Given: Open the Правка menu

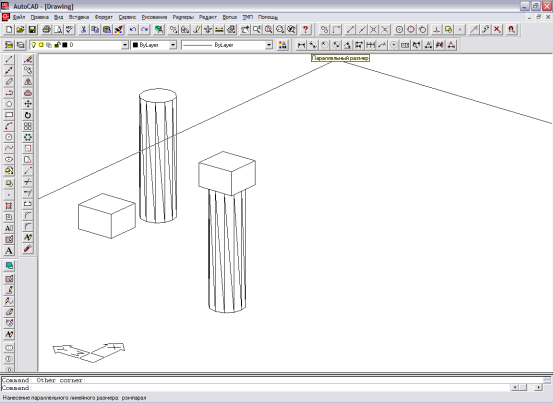Looking at the screenshot, I should [40, 17].
